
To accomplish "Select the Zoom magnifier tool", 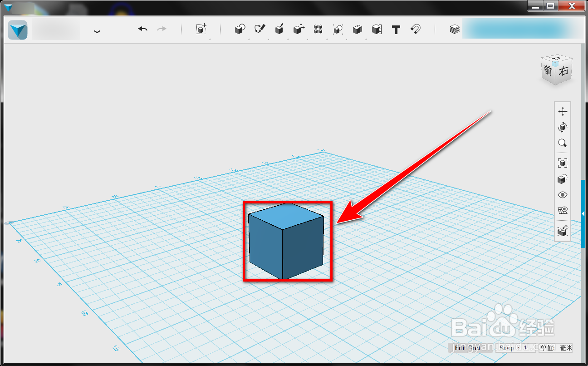I will click(x=563, y=143).
